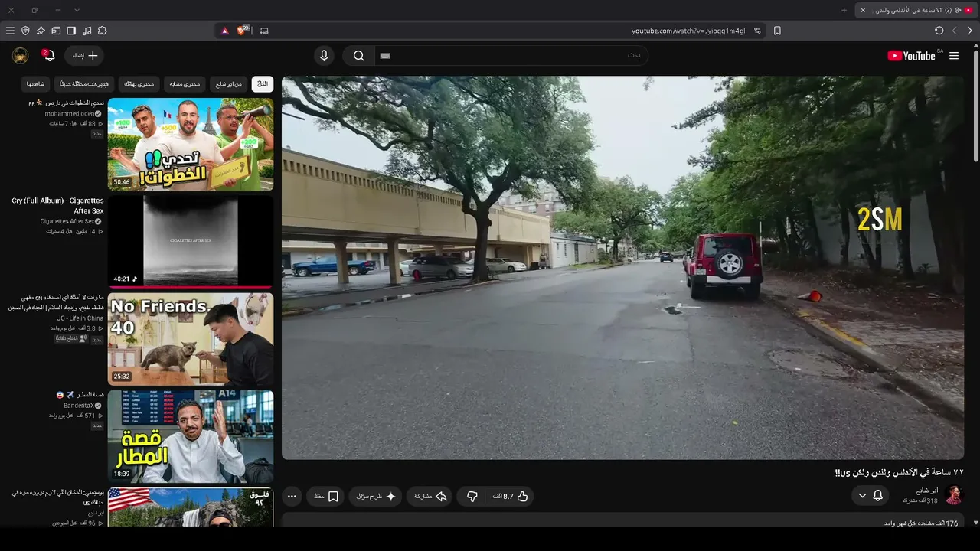The image size is (980, 551).
Task: Select the شاهدتها filter chip
Action: click(x=35, y=83)
